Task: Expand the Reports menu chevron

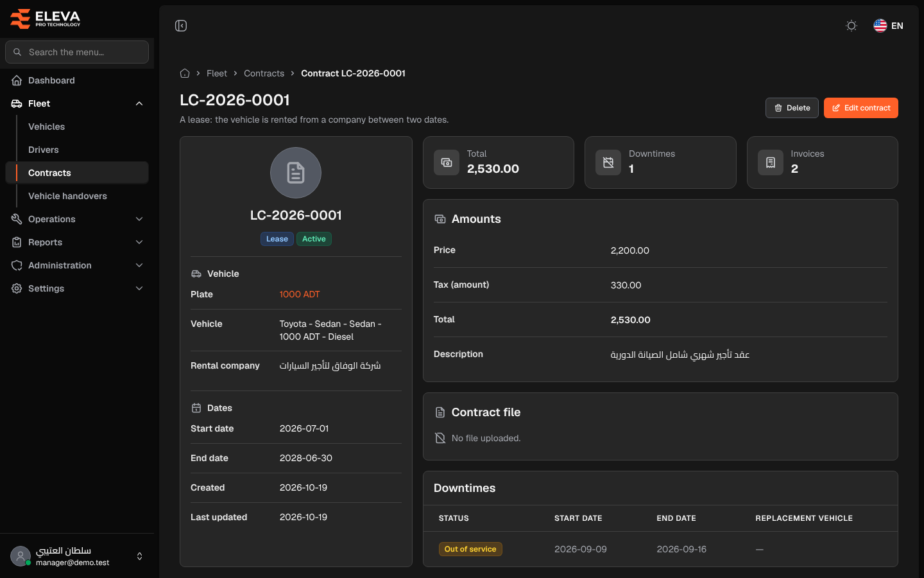Action: coord(139,242)
